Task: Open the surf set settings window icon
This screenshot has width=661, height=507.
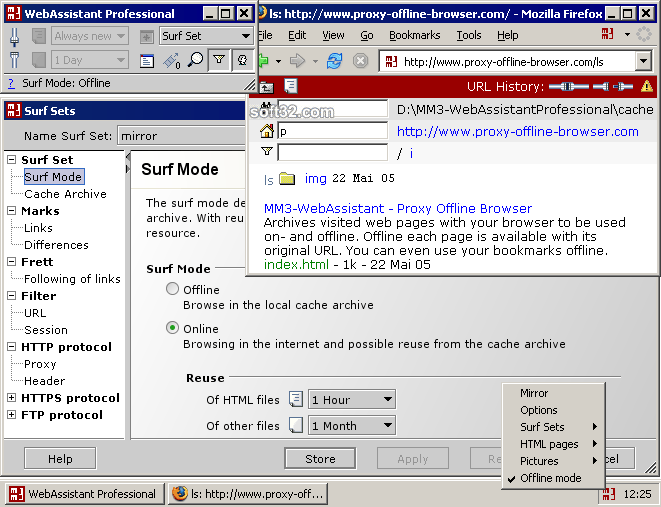Action: tap(147, 61)
